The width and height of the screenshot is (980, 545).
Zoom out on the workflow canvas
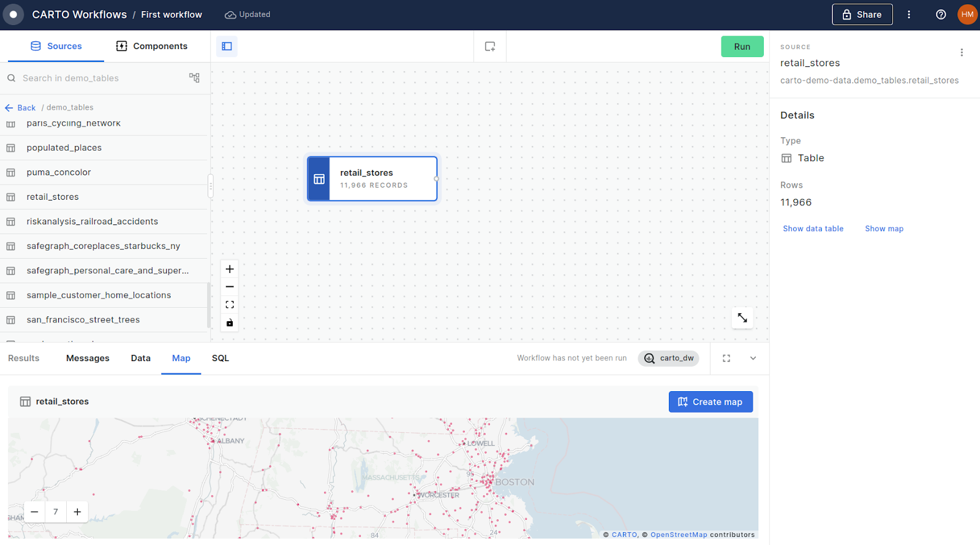coord(230,287)
